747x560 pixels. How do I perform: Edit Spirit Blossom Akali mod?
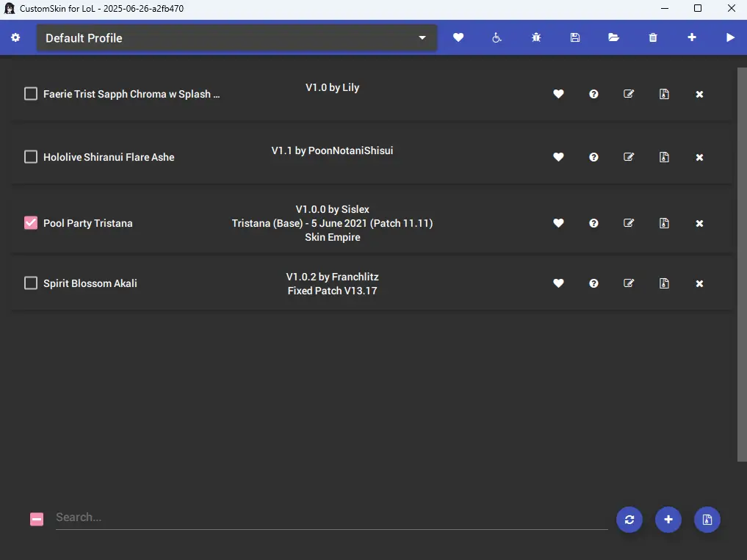(x=629, y=283)
